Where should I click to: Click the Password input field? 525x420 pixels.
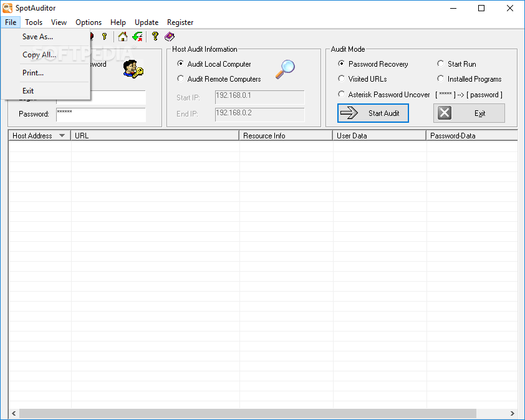click(x=101, y=115)
